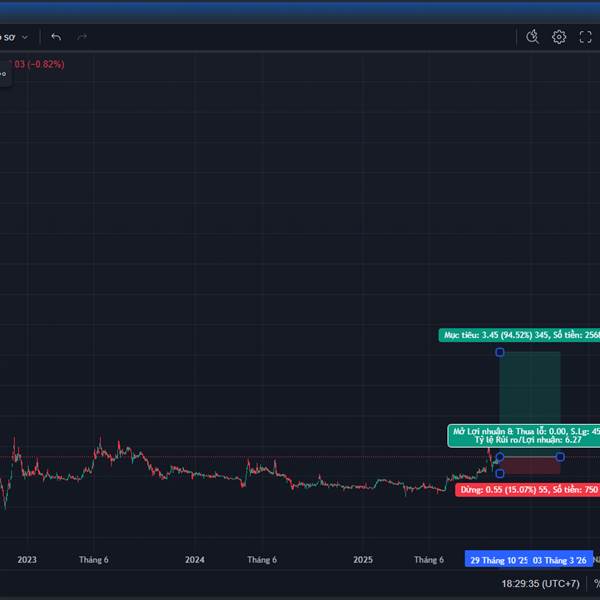The height and width of the screenshot is (600, 600).
Task: Select the entry-level handle on position's left edge
Action: pyautogui.click(x=500, y=457)
